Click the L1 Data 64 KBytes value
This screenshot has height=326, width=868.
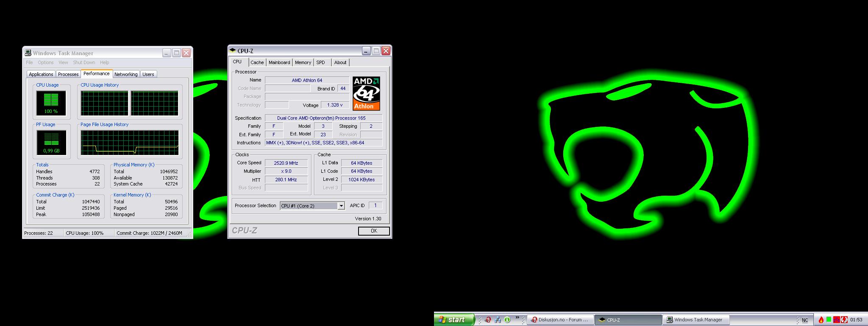[362, 163]
